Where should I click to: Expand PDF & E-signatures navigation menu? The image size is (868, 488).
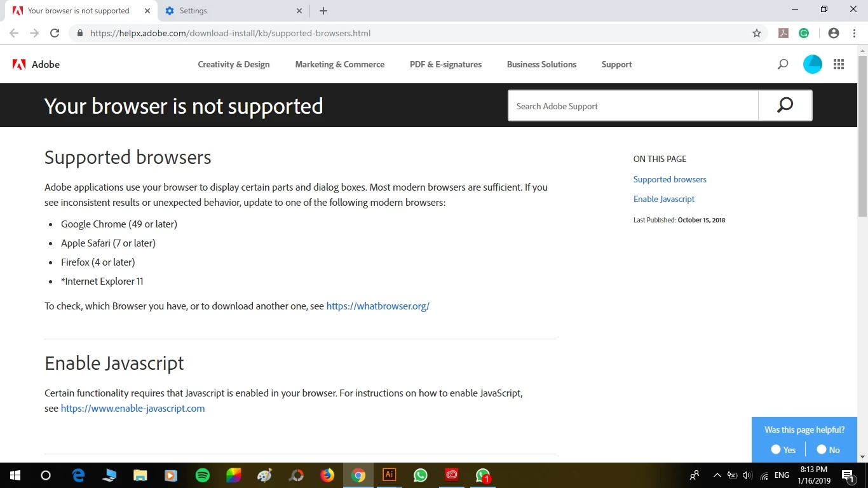click(446, 64)
